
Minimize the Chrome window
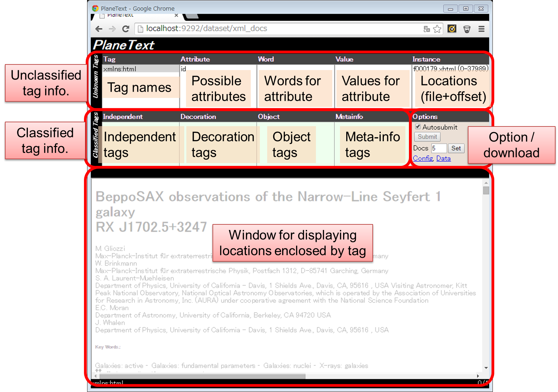pyautogui.click(x=450, y=9)
